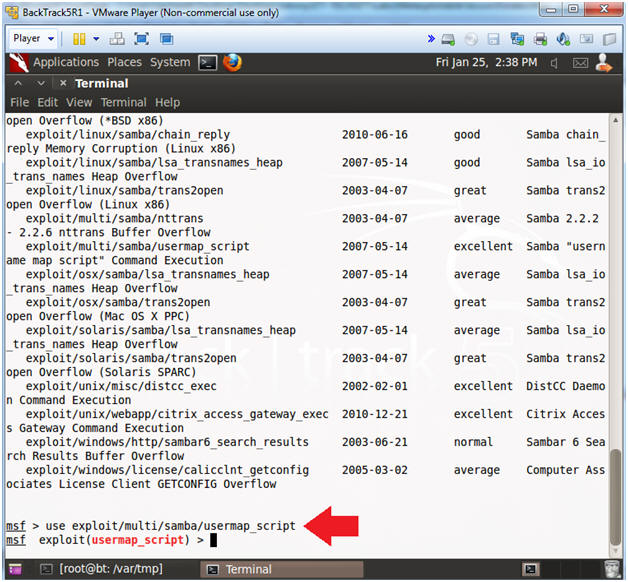Click the floppy drive device icon
Viewport: 628px width, 582px height.
coord(493,39)
